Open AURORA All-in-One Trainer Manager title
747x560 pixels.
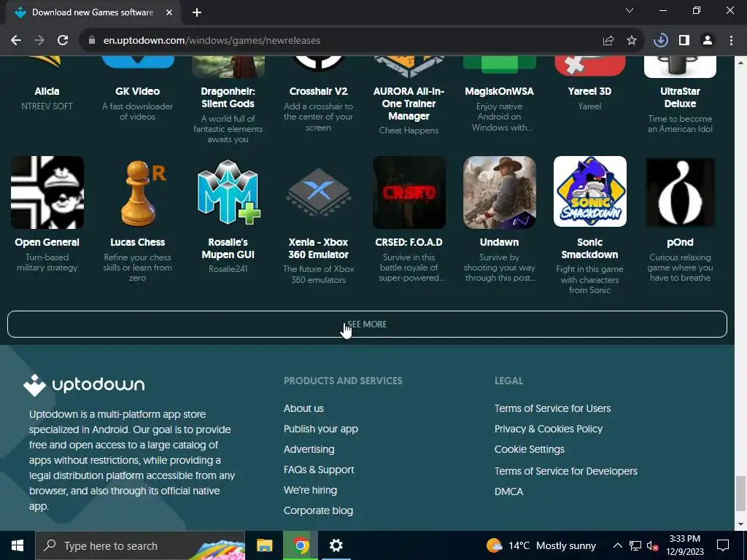[409, 104]
